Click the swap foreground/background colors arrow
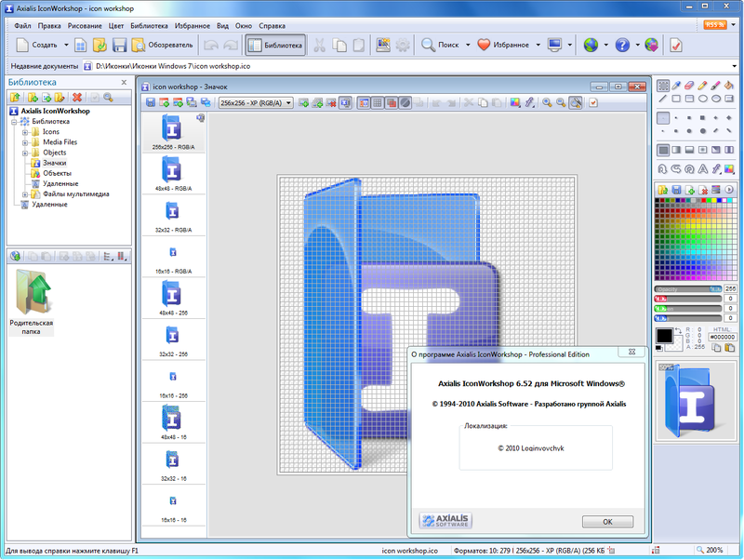 [x=678, y=330]
